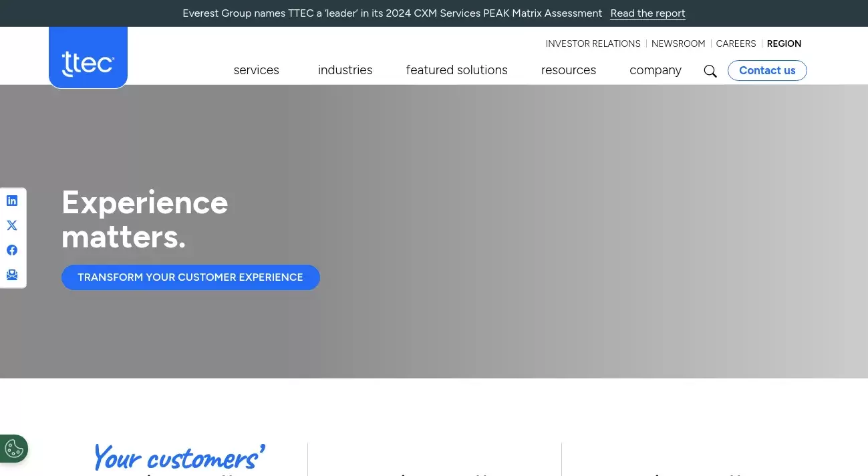The width and height of the screenshot is (868, 476).
Task: Click the X (Twitter) share icon
Action: click(x=12, y=225)
